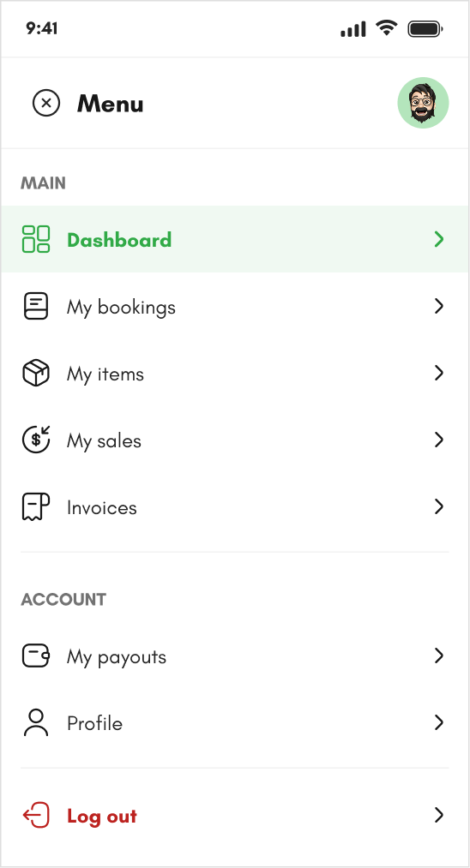This screenshot has width=470, height=868.
Task: Expand the My bookings chevron arrow
Action: [x=439, y=306]
